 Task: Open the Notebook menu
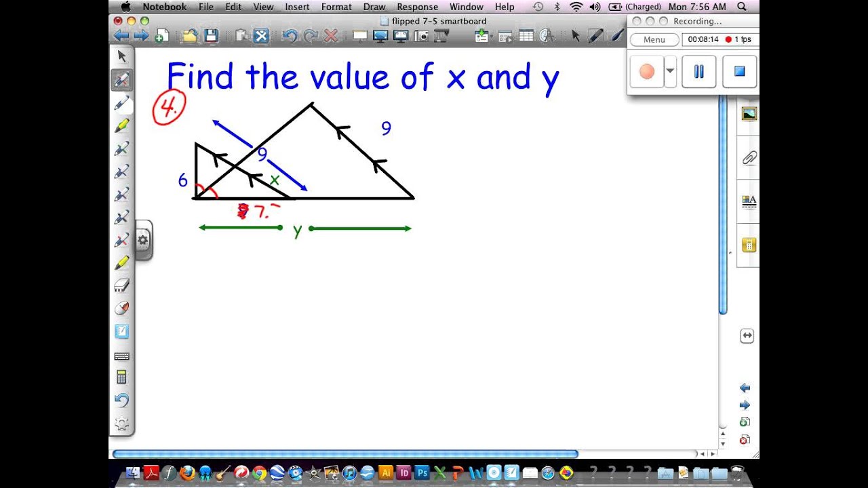click(x=164, y=7)
